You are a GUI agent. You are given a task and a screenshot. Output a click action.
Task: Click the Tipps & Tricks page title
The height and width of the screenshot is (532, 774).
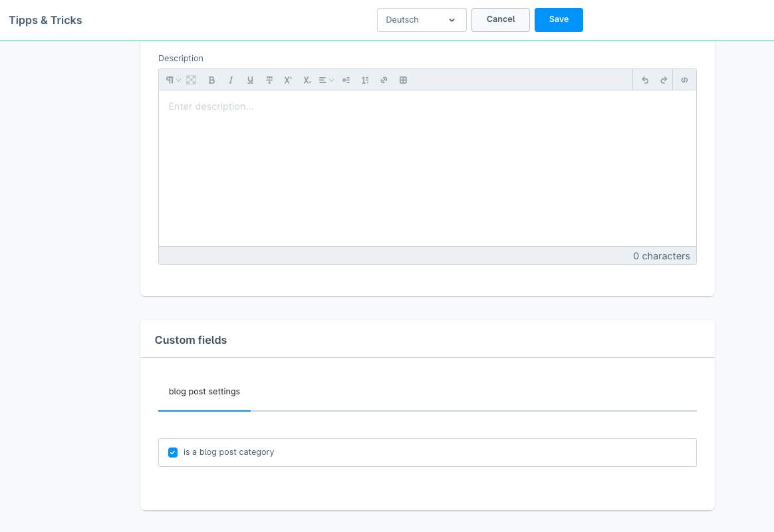pos(45,20)
